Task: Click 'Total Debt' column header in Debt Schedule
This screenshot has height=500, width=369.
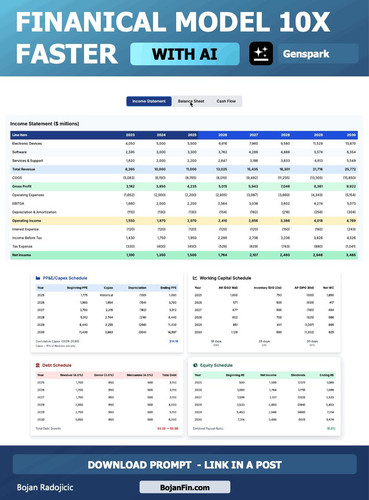Action: pyautogui.click(x=169, y=375)
